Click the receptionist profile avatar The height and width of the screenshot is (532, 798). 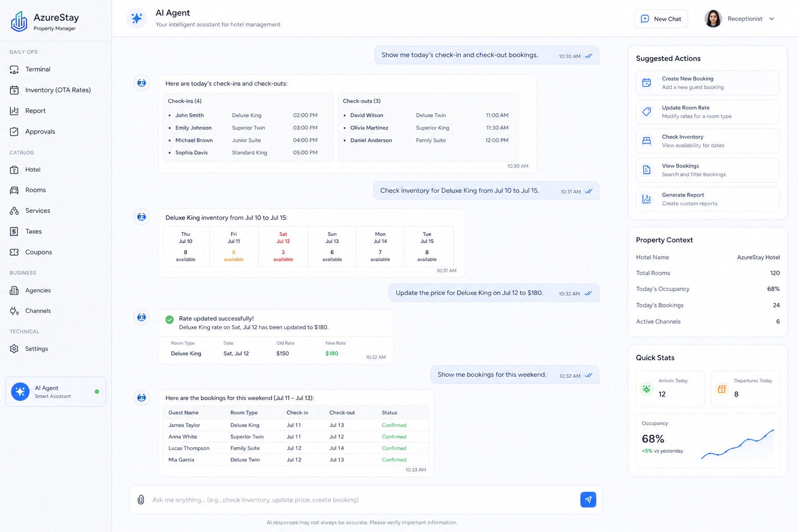(713, 19)
